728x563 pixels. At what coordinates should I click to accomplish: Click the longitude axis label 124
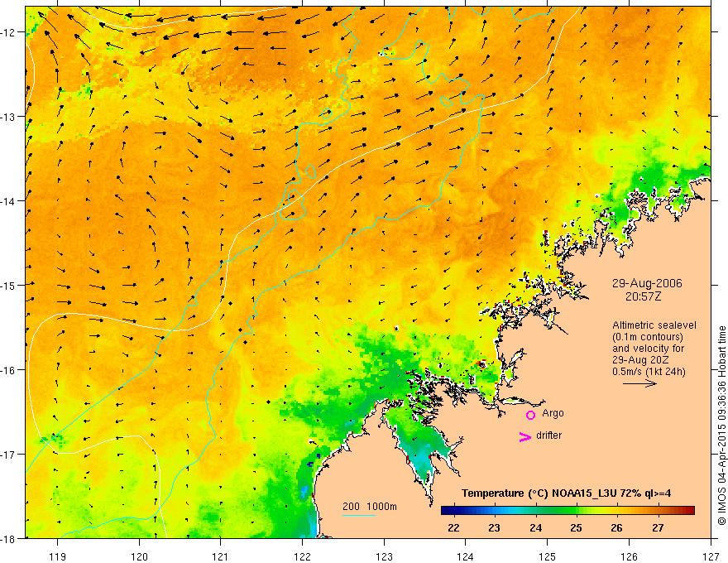[466, 556]
